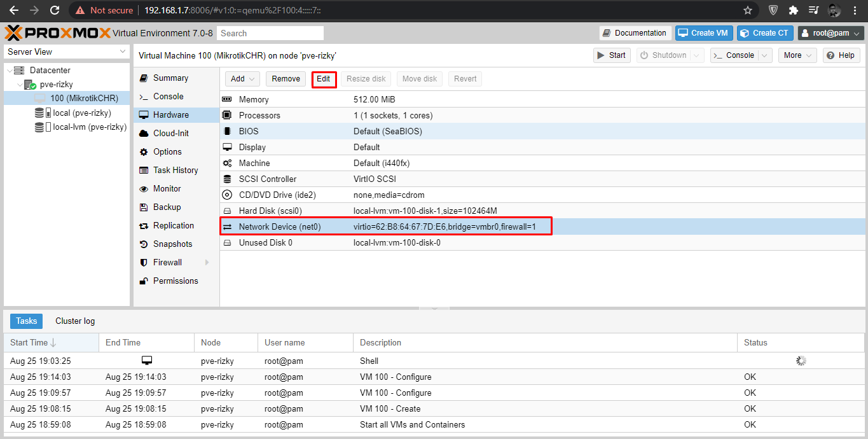Click the Edit button
This screenshot has height=439, width=868.
(324, 79)
